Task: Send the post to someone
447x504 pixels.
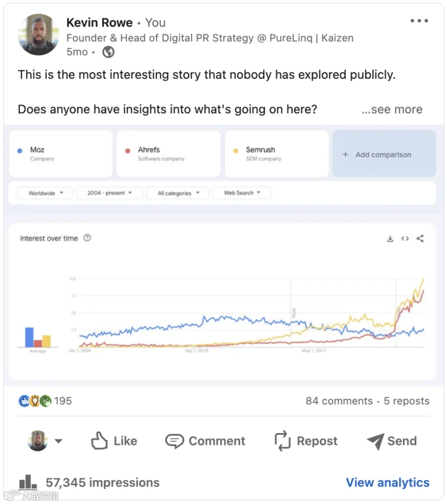Action: pyautogui.click(x=392, y=441)
